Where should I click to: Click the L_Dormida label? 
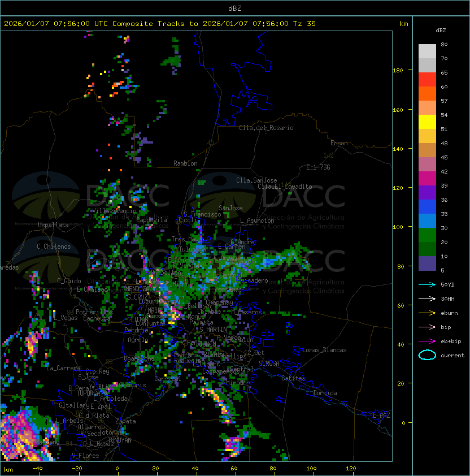321,393
